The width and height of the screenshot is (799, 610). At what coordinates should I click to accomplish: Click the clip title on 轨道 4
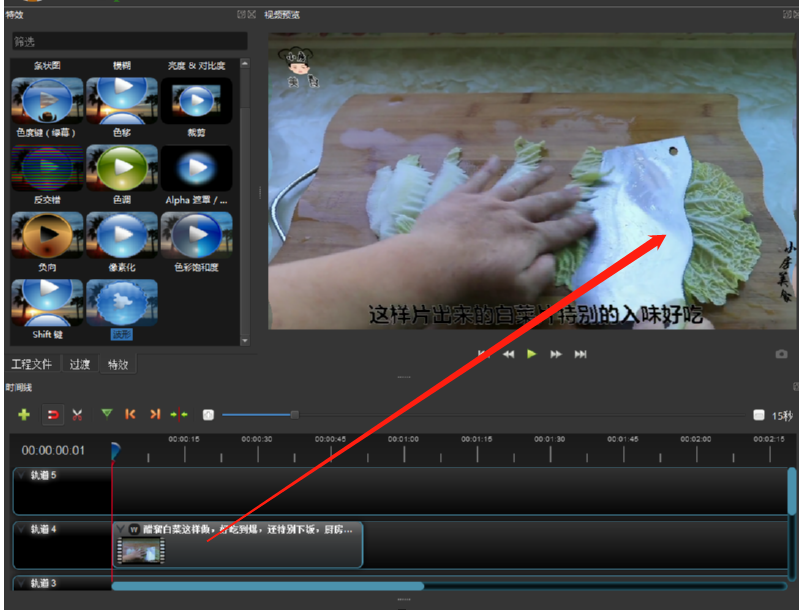point(248,529)
